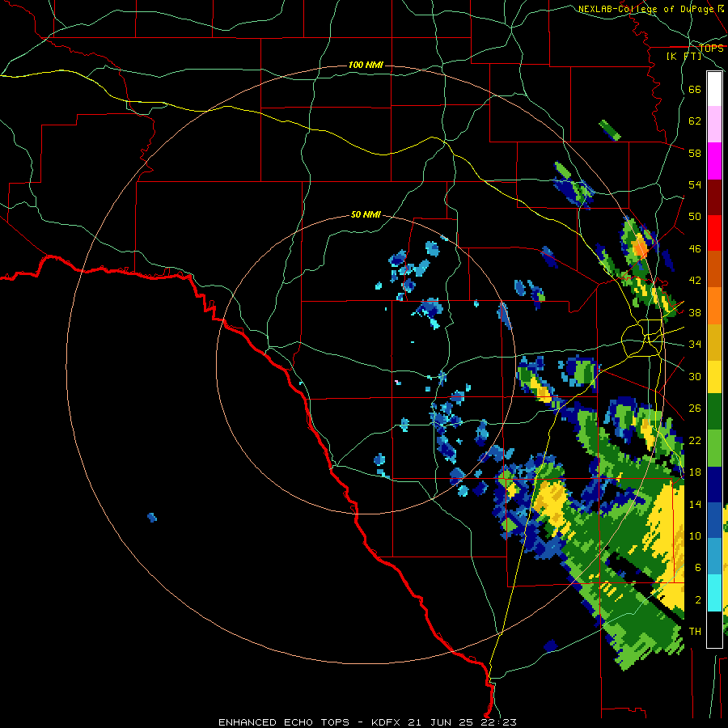Click the "TOPS" legend heading
Screen dimensions: 728x728
(x=711, y=48)
